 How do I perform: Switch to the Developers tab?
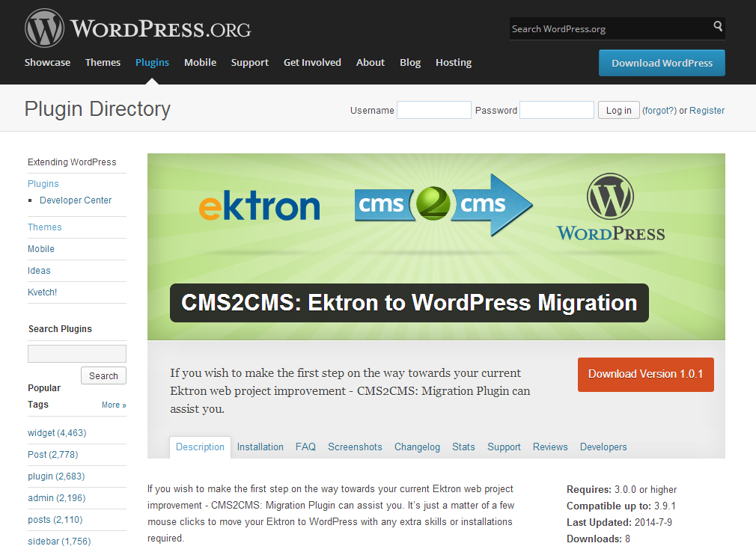point(603,447)
